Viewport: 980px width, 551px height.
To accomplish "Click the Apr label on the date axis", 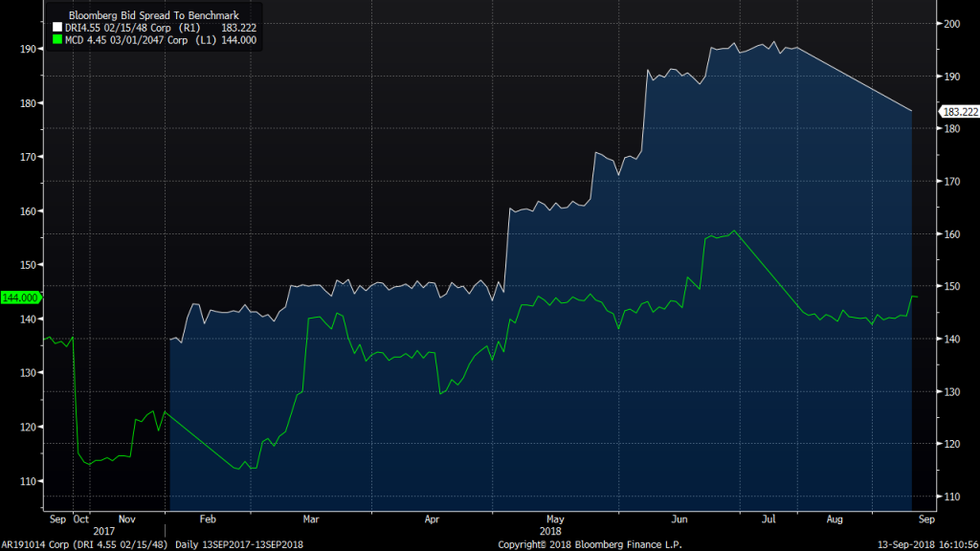I will pyautogui.click(x=432, y=518).
